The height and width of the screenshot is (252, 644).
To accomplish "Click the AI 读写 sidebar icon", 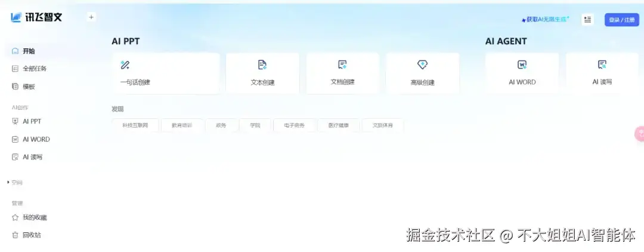I will point(15,157).
